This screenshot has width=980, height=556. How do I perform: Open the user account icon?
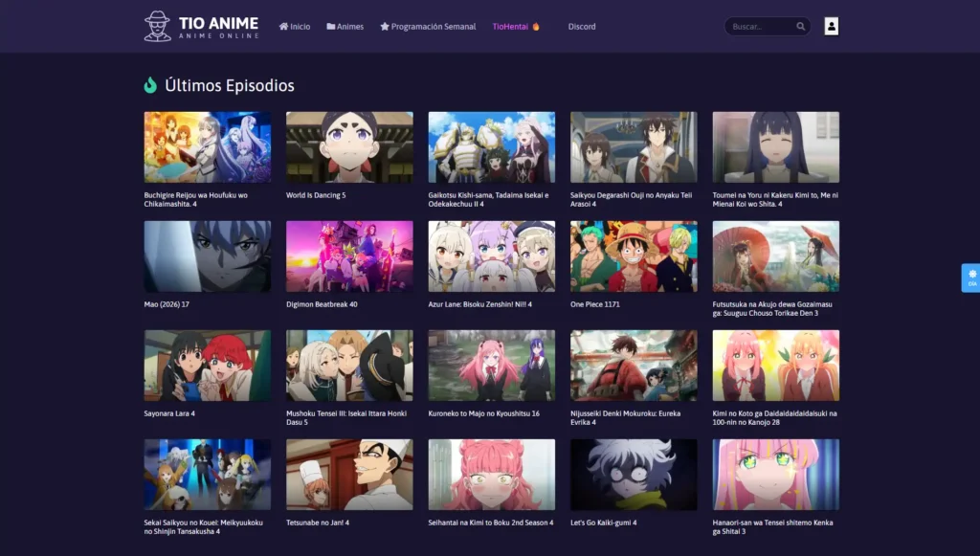tap(832, 26)
